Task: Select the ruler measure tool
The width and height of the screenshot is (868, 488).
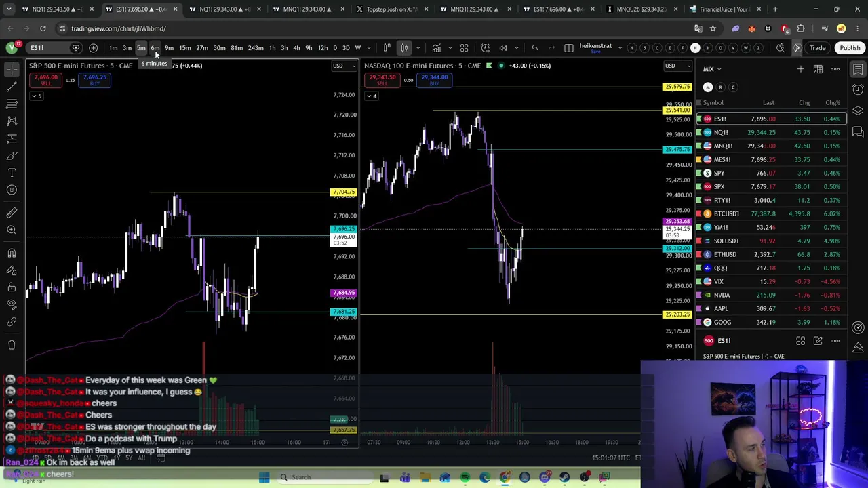Action: 12,213
